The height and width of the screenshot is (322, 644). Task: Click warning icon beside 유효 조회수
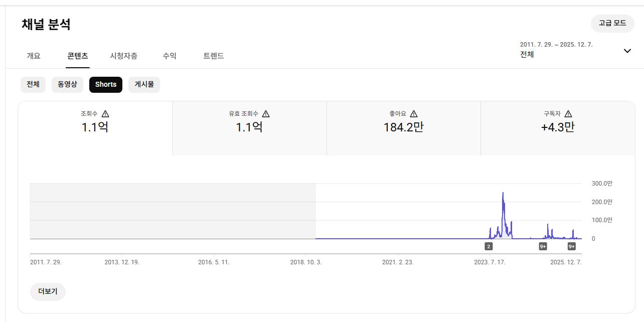tap(266, 114)
